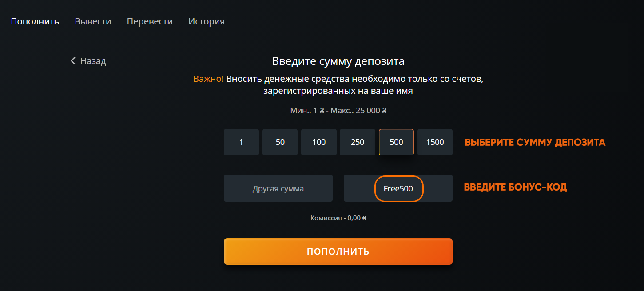Choose the 1 deposit amount
The height and width of the screenshot is (291, 644).
coord(241,142)
